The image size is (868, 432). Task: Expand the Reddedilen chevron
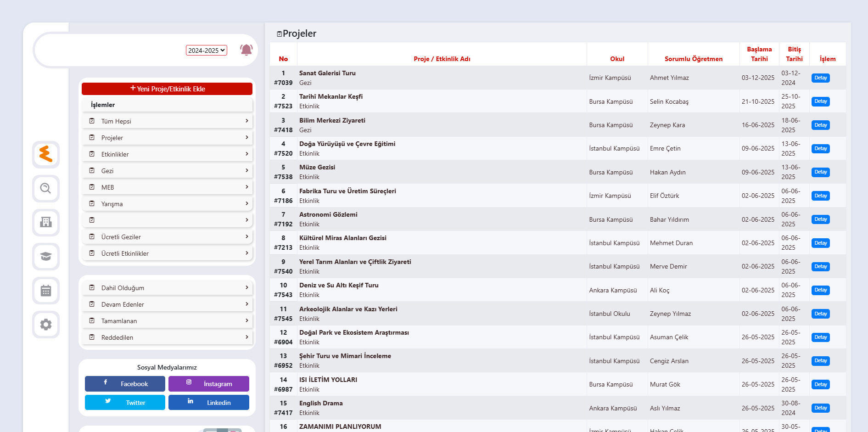coord(247,337)
